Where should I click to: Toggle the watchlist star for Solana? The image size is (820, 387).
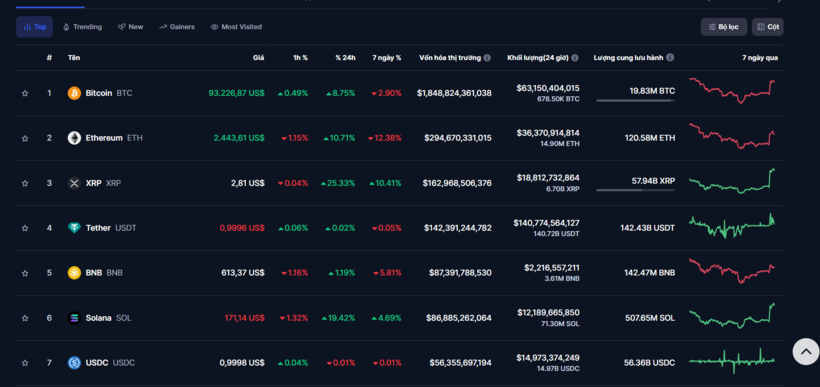click(25, 318)
